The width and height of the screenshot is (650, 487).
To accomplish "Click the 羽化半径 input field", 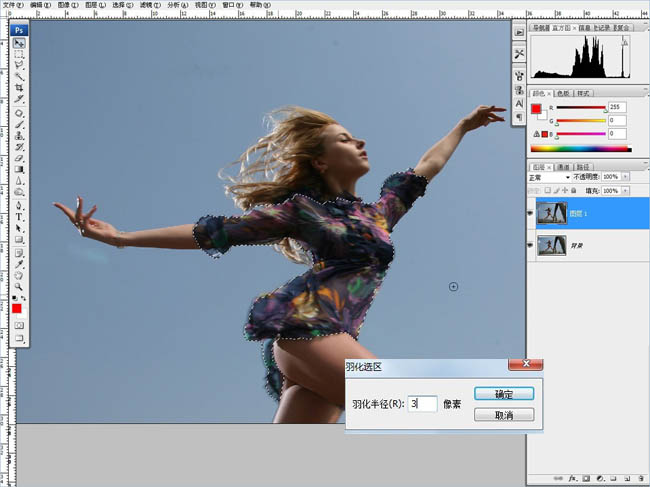I will point(422,404).
